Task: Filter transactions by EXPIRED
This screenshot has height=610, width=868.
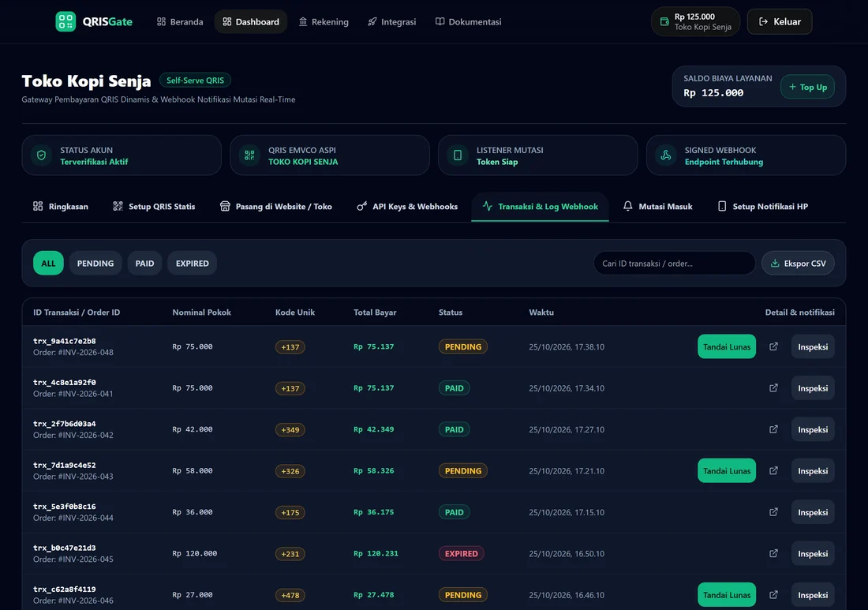Action: pos(192,263)
